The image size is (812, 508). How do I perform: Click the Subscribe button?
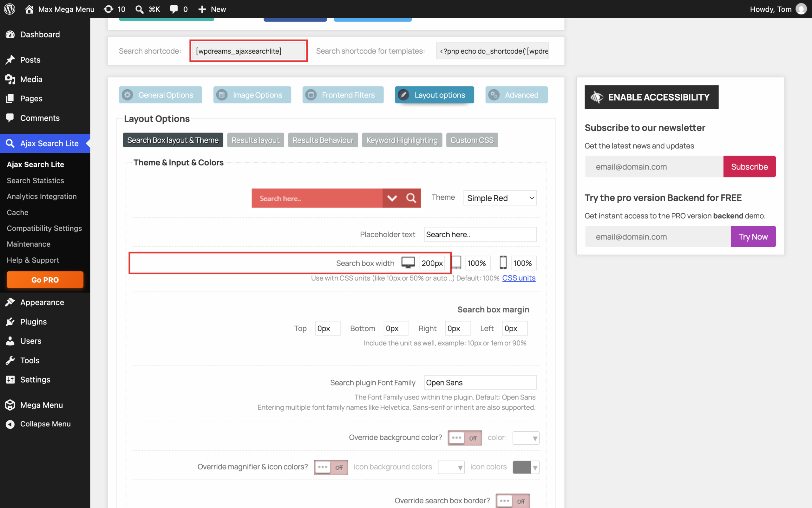click(749, 167)
